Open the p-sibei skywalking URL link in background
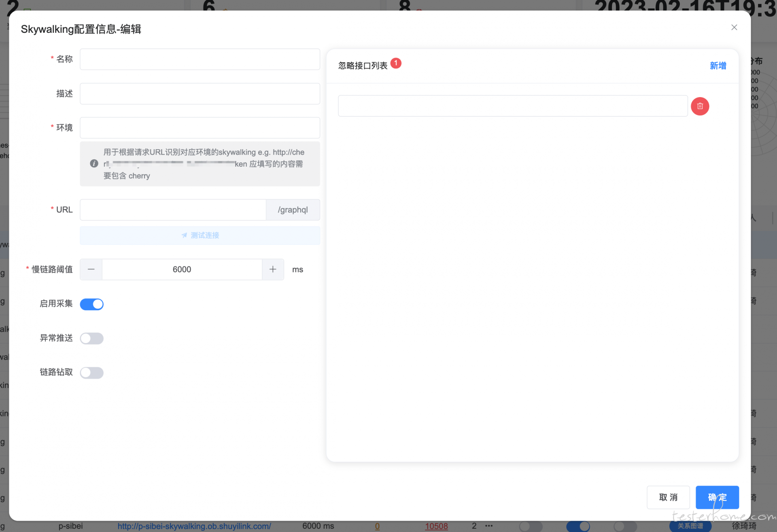The image size is (777, 532). click(x=194, y=526)
